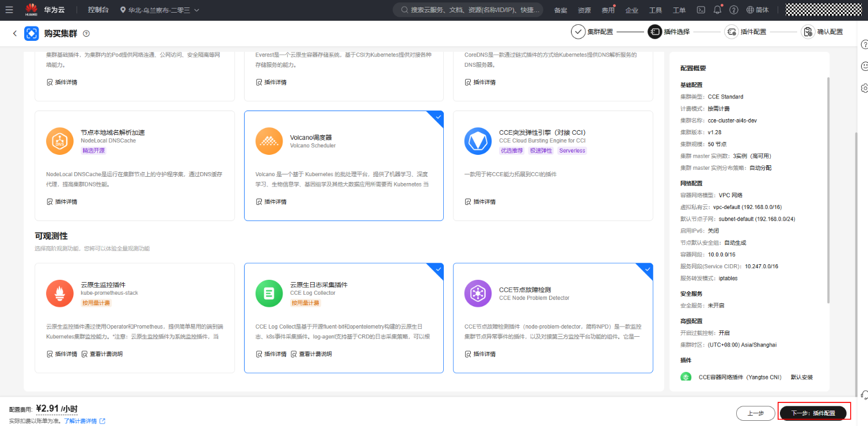
Task: Click the 上一步 button
Action: (x=755, y=413)
